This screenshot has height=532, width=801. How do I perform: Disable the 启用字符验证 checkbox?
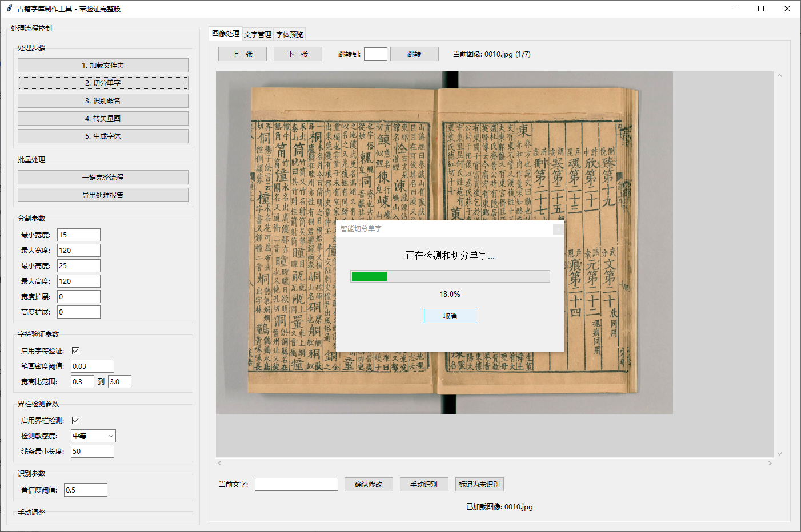75,350
